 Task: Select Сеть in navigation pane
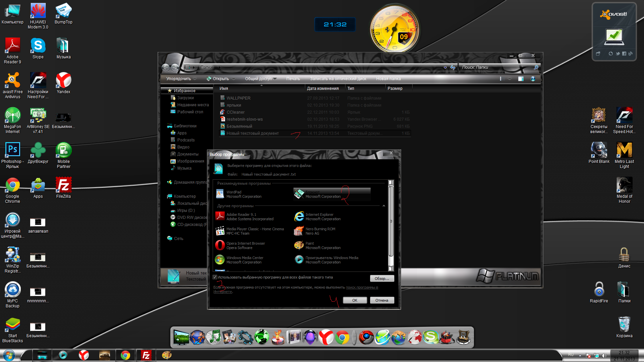[x=178, y=239]
